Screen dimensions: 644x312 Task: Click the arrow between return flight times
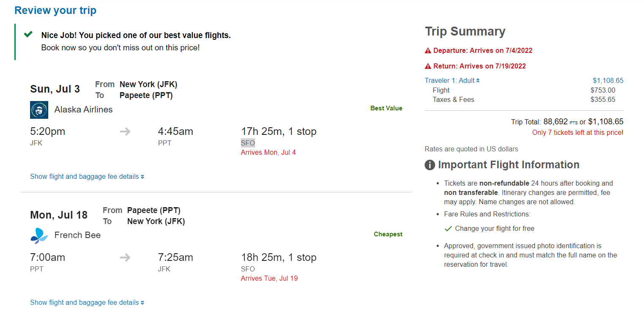click(x=125, y=257)
